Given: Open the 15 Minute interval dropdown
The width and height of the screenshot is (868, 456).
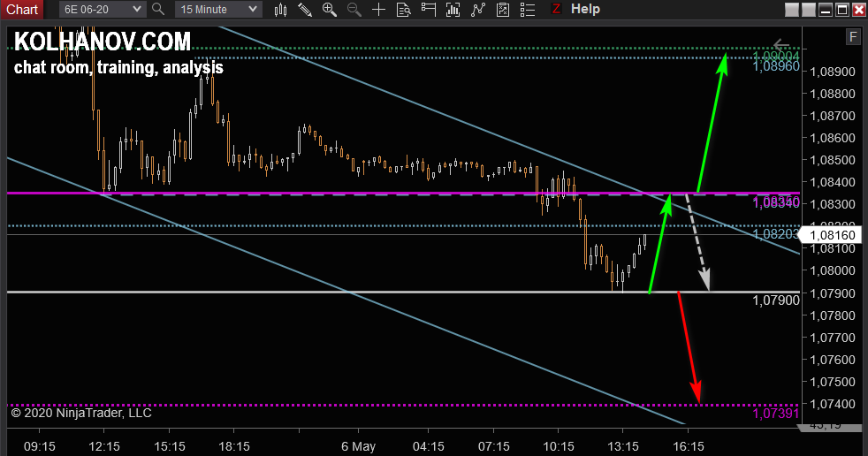Looking at the screenshot, I should tap(218, 10).
